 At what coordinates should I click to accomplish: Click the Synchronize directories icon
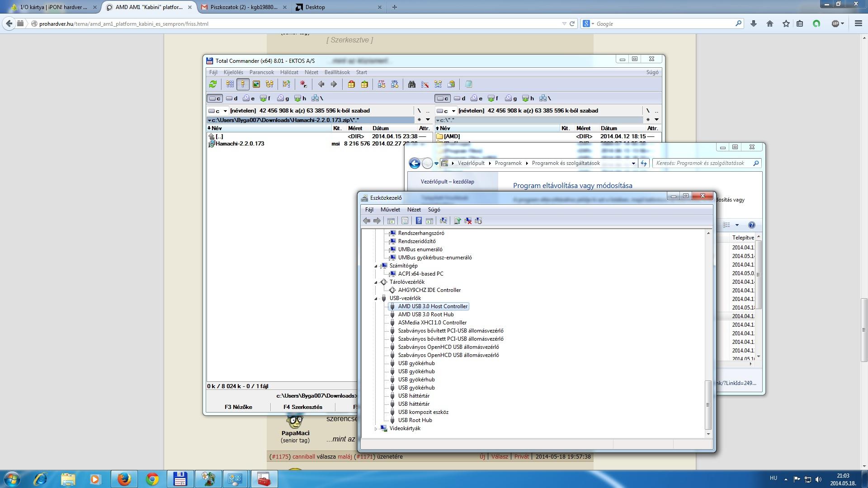coord(438,84)
